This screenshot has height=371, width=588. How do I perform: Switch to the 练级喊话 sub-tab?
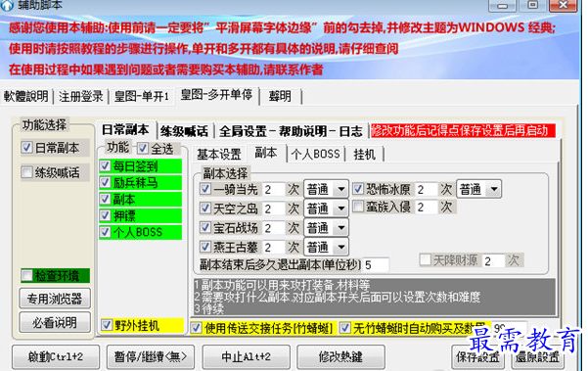tap(184, 131)
